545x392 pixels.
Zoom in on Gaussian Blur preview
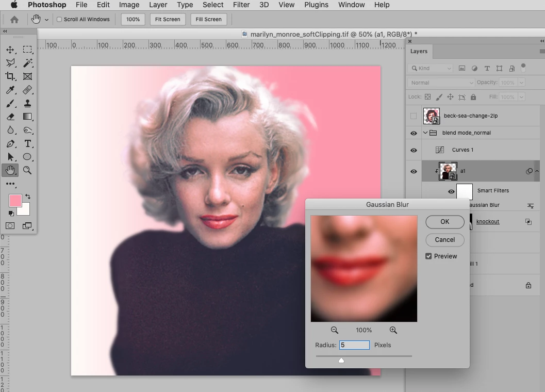[x=393, y=330]
